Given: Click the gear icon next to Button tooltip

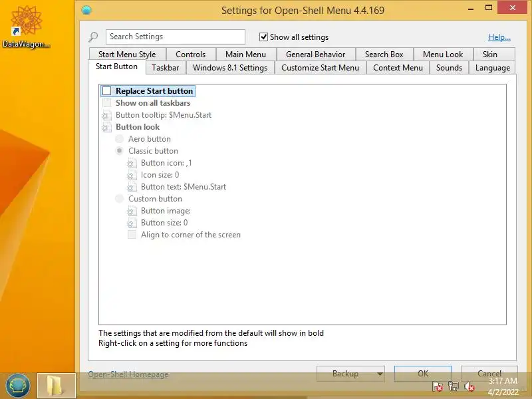Looking at the screenshot, I should [106, 115].
